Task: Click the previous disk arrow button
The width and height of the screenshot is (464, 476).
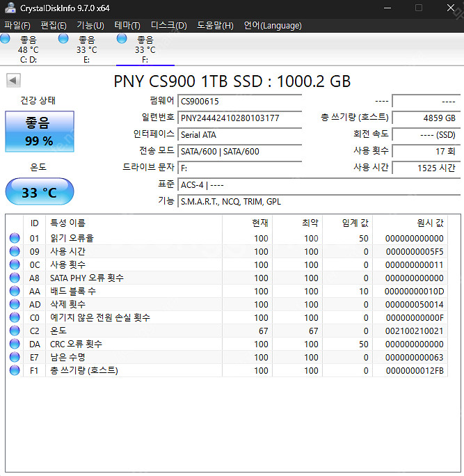Action: 13,81
